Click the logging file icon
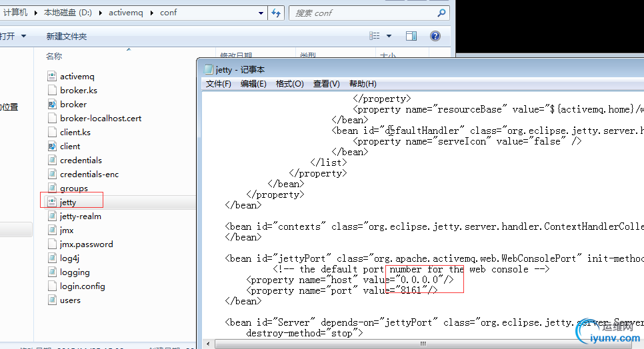 click(52, 272)
